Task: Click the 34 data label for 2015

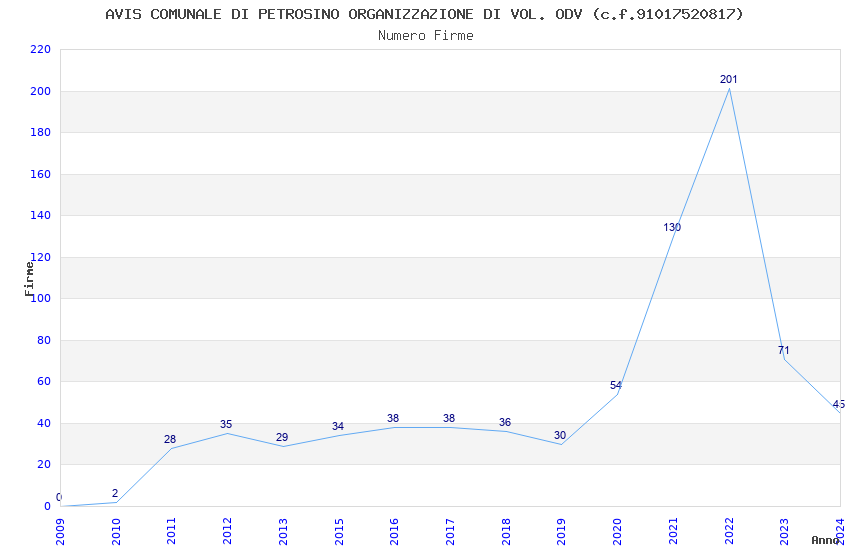Action: click(338, 426)
